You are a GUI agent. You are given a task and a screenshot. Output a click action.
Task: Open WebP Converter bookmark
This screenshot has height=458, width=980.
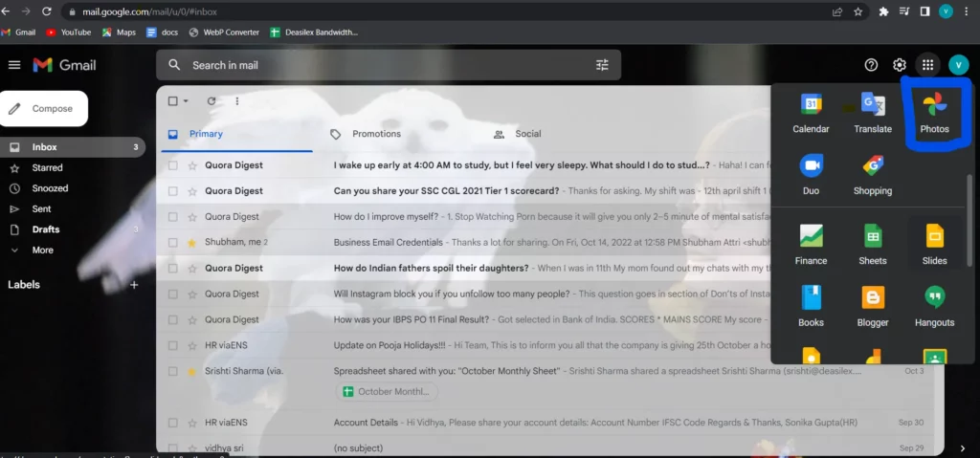pyautogui.click(x=224, y=33)
